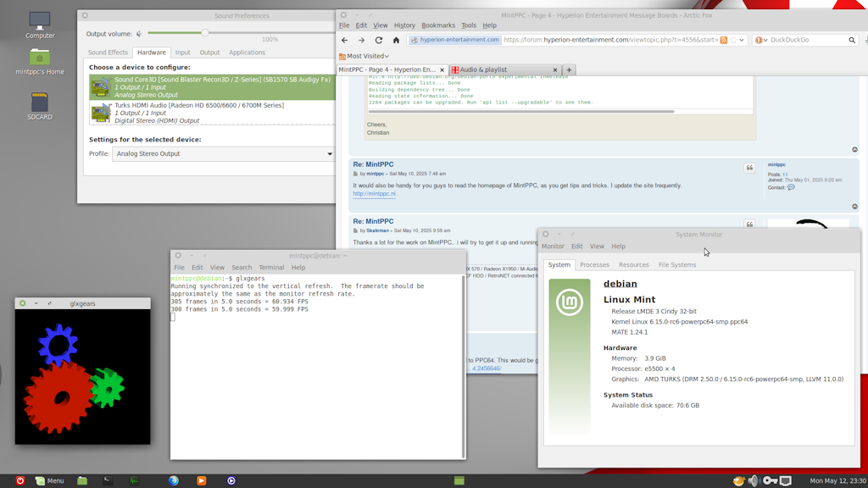Open the key tray icon

point(770,481)
